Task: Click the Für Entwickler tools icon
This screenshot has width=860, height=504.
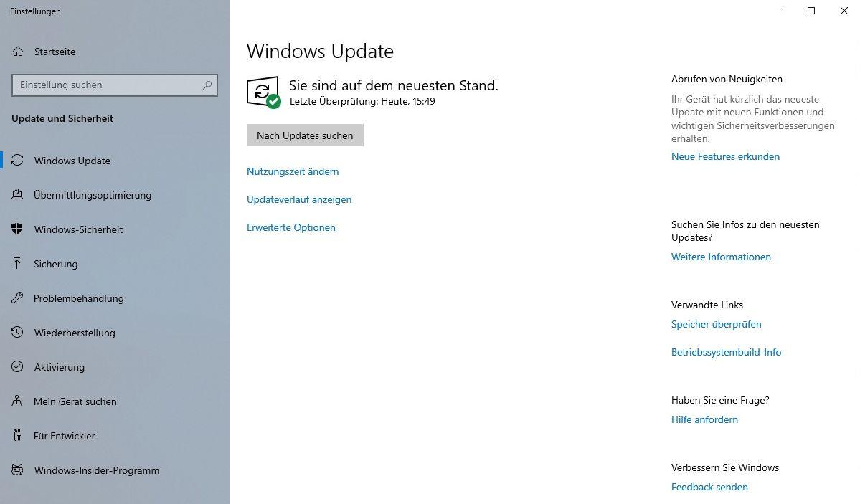Action: pyautogui.click(x=17, y=436)
